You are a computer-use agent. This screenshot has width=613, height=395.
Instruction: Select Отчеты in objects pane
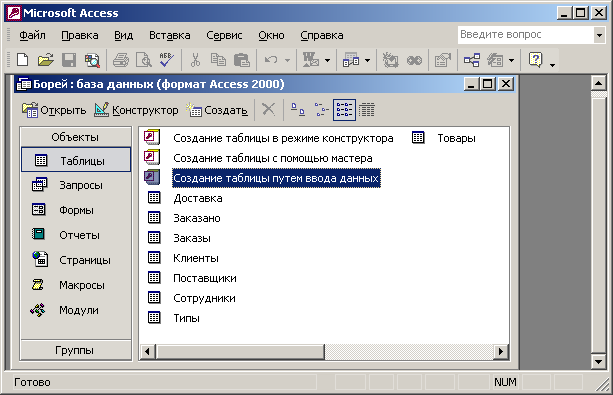[66, 235]
